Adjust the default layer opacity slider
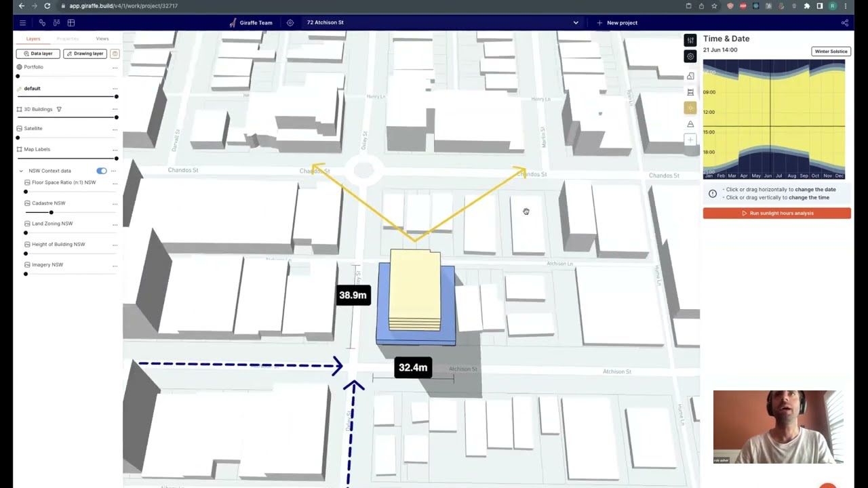 pos(67,96)
